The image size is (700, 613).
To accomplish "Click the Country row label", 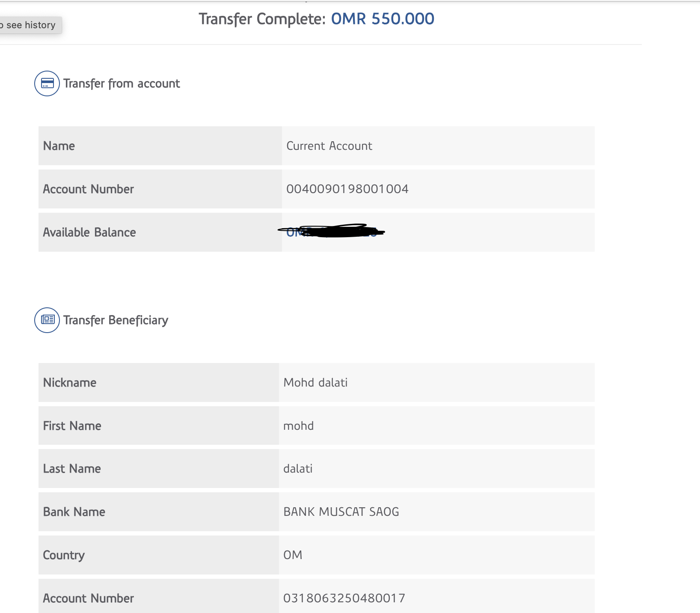I will 64,555.
